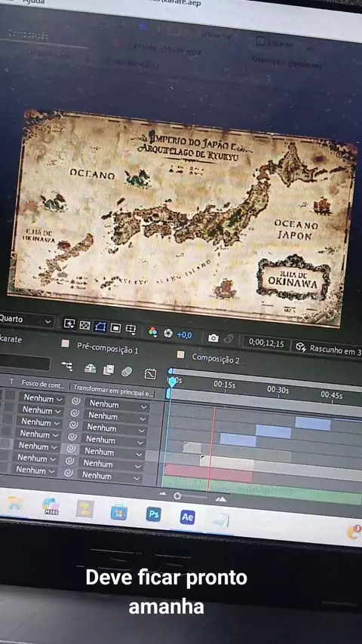362x644 pixels.
Task: Open the Graph Editor icon
Action: pyautogui.click(x=150, y=374)
